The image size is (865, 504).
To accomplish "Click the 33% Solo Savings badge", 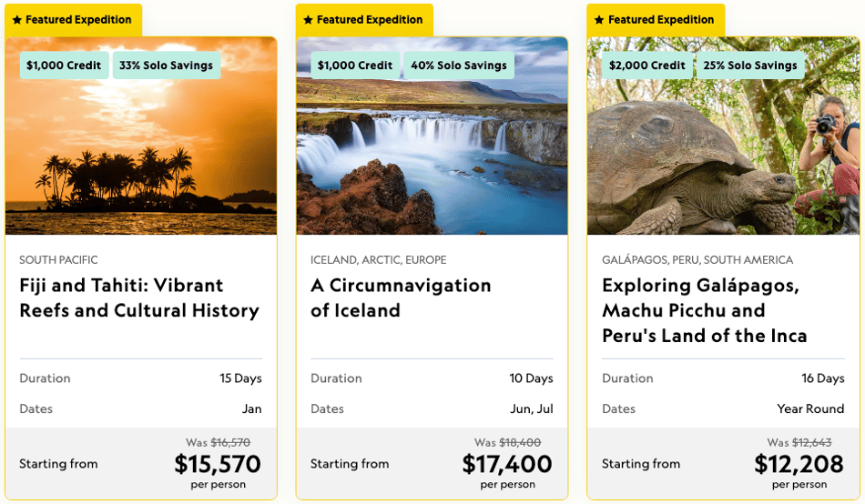I will pyautogui.click(x=166, y=66).
